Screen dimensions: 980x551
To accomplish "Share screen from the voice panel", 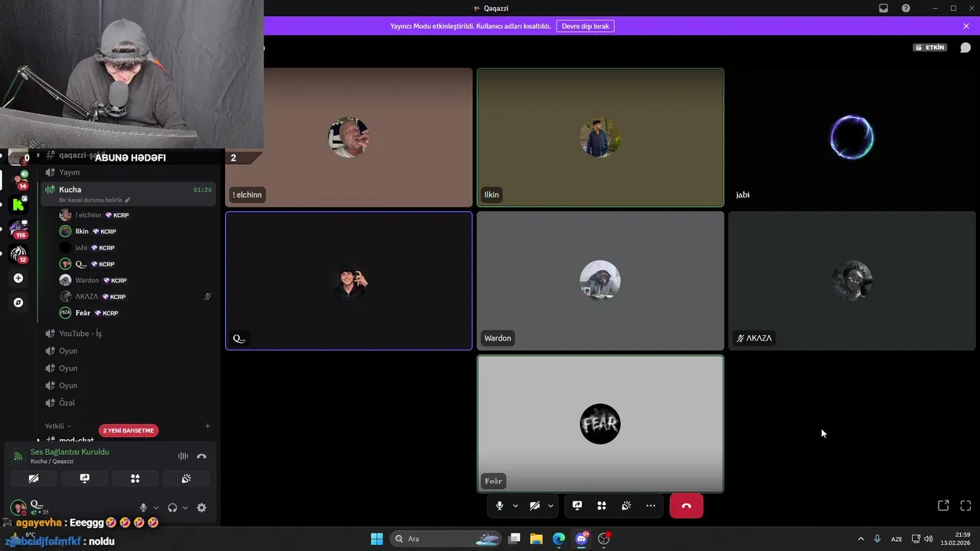I will 84,478.
